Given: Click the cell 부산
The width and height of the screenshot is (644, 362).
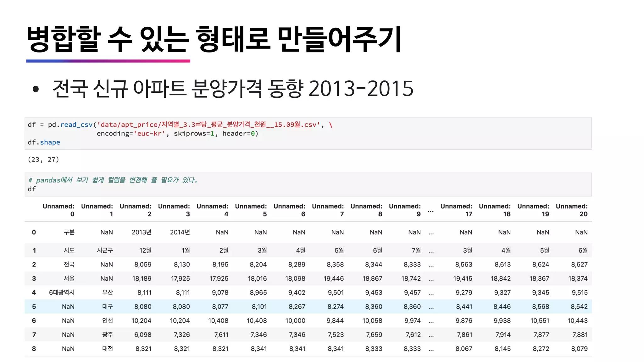Looking at the screenshot, I should [108, 293].
